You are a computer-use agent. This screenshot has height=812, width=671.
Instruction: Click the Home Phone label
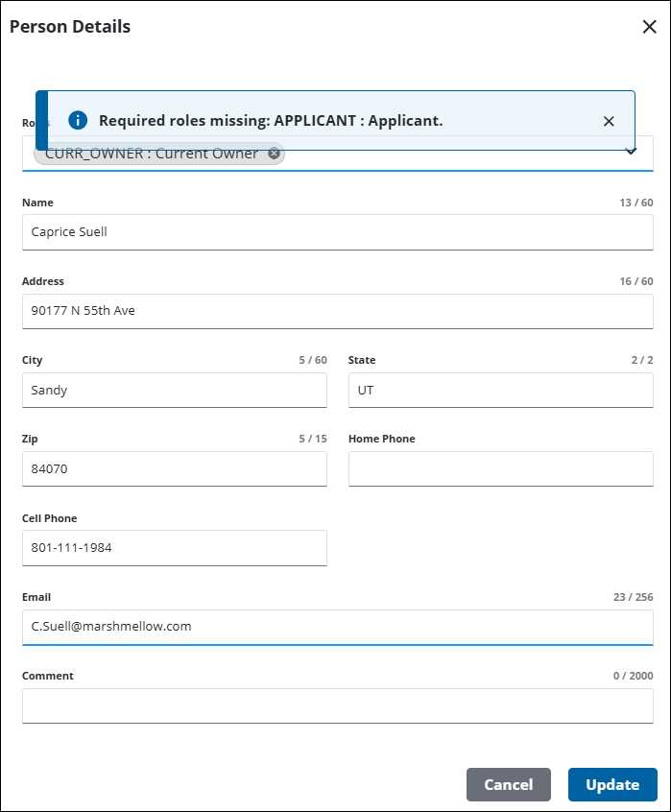(x=382, y=439)
